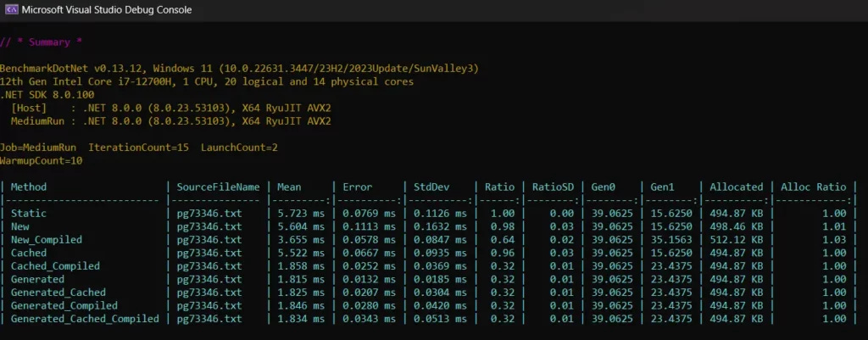Click the 0.98 ratio value
Image resolution: width=868 pixels, height=340 pixels.
pos(503,226)
